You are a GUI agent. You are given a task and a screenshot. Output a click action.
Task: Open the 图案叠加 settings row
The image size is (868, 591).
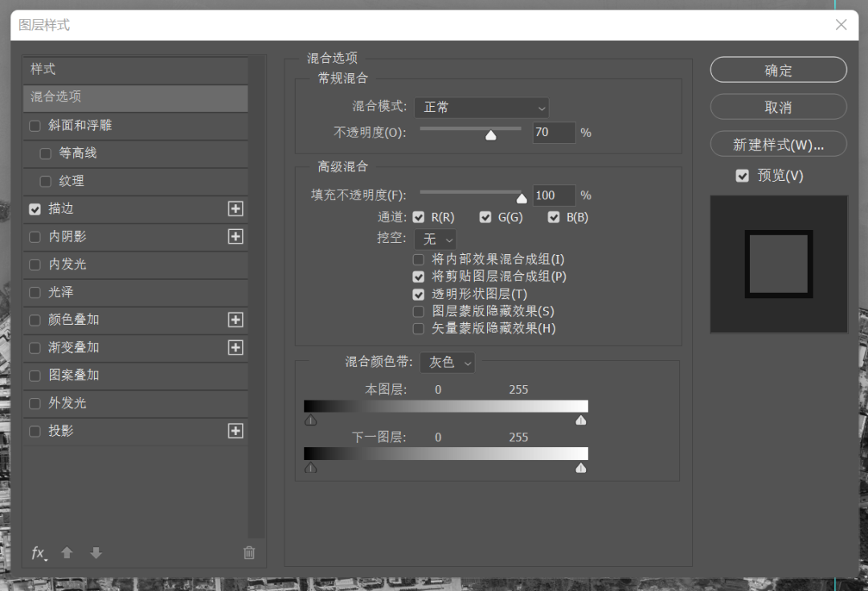click(x=136, y=376)
